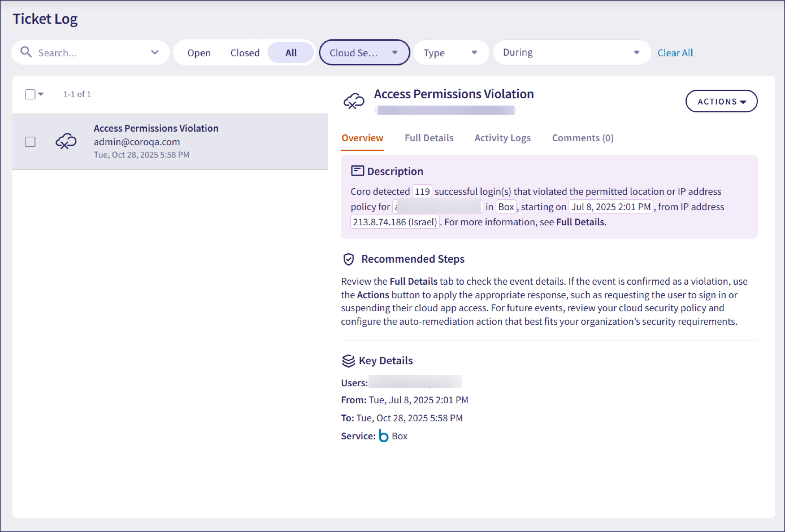The height and width of the screenshot is (532, 785).
Task: Click the Ticket Log page title
Action: (x=45, y=19)
